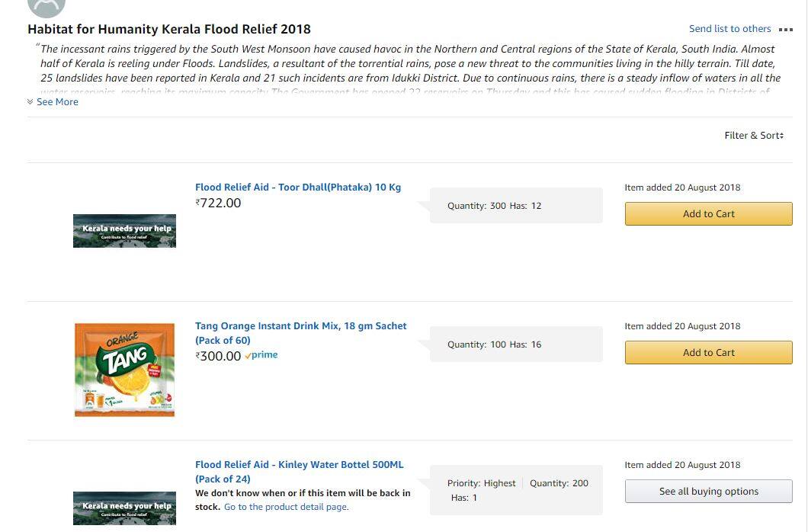808x532 pixels.
Task: Click the Toor Dhall quantity info box
Action: pyautogui.click(x=516, y=206)
